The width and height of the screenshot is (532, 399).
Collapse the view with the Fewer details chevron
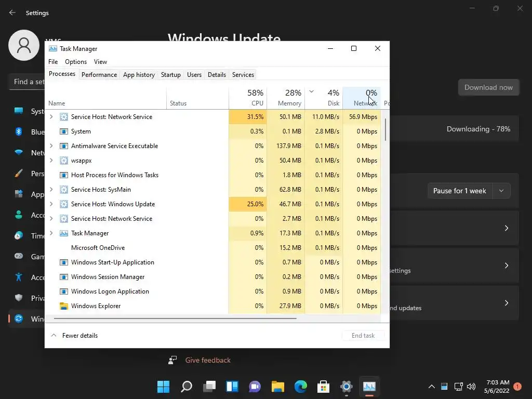point(54,335)
